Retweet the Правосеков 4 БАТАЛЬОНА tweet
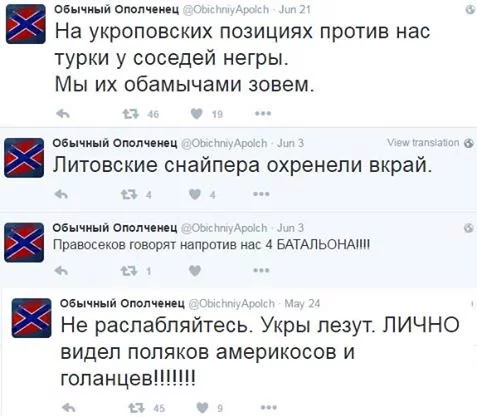Image resolution: width=477 pixels, height=417 pixels. (x=129, y=271)
